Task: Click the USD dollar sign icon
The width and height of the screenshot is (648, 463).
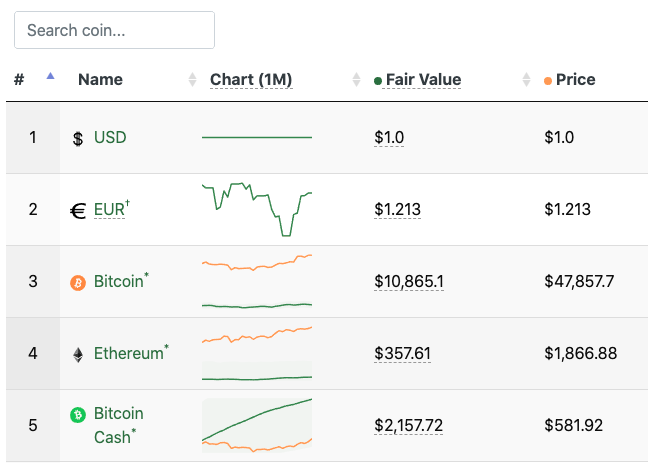Action: 78,139
